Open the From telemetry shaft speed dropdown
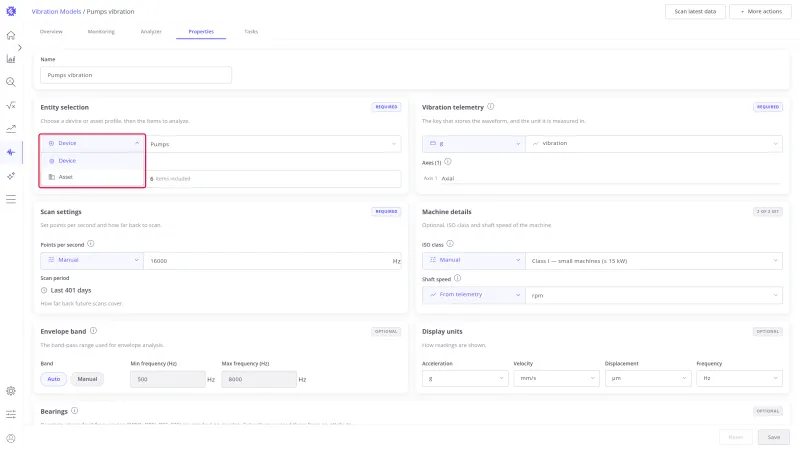Image resolution: width=800 pixels, height=450 pixels. coord(473,295)
